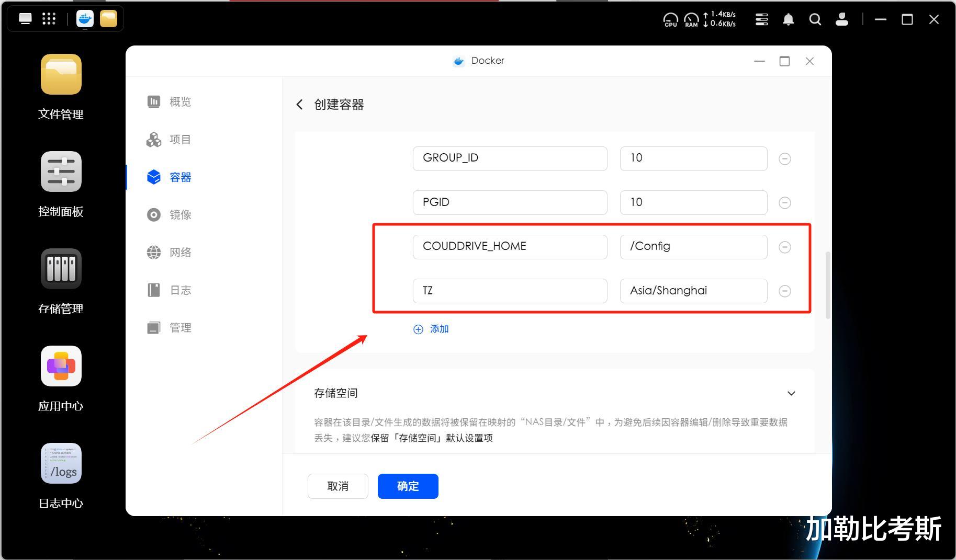This screenshot has height=560, width=956.
Task: Close the Docker window
Action: pyautogui.click(x=809, y=61)
